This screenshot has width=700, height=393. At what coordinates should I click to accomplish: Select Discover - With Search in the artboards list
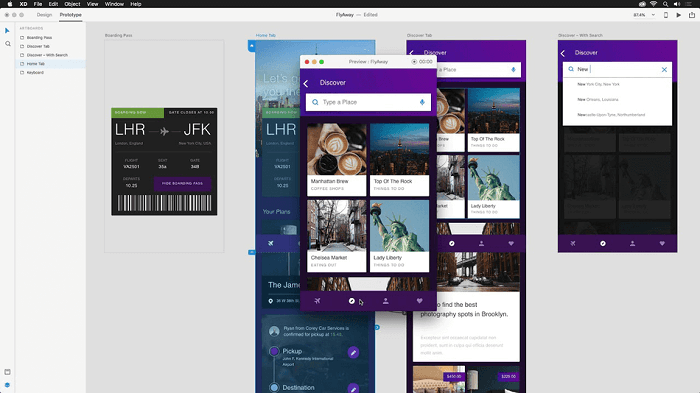pos(47,55)
